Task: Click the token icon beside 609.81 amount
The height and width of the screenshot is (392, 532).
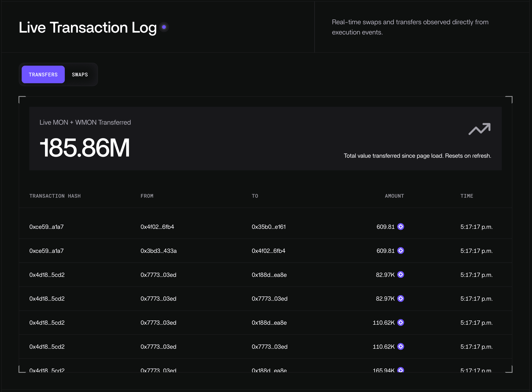Action: 401,227
